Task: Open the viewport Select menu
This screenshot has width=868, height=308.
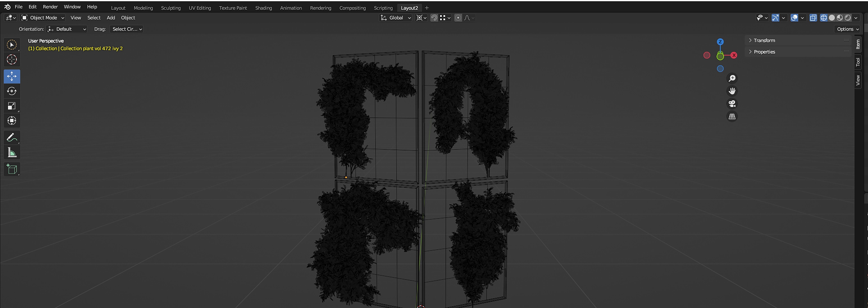Action: [x=94, y=18]
